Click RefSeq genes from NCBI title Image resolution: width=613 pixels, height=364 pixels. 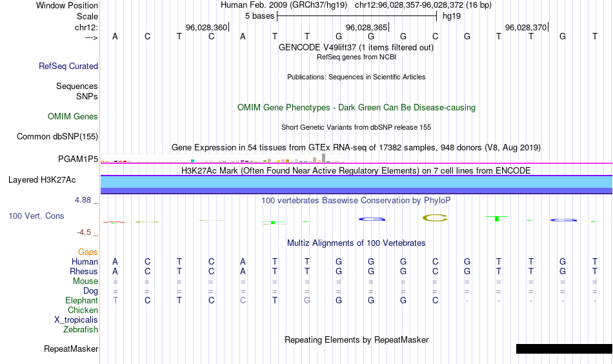[356, 57]
